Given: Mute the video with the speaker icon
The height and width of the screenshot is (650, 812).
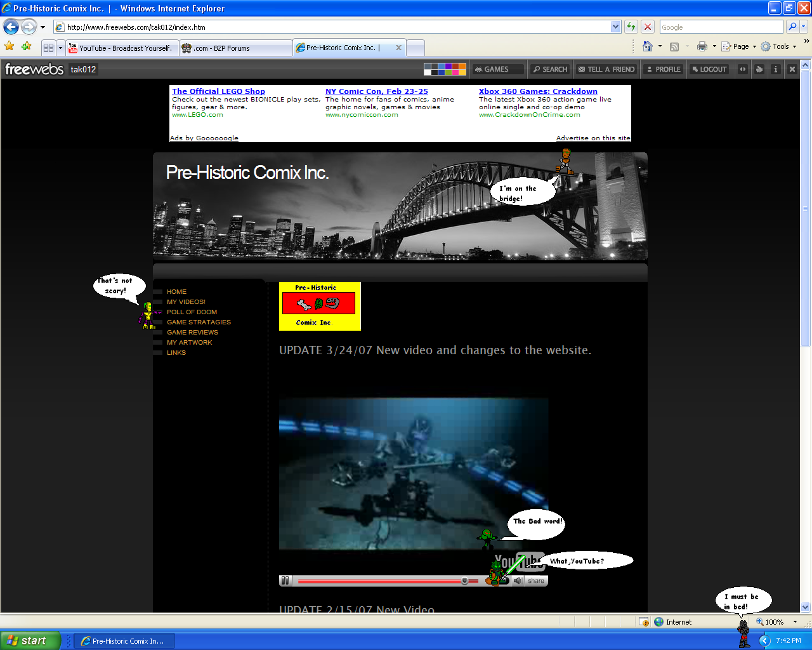Looking at the screenshot, I should 518,581.
